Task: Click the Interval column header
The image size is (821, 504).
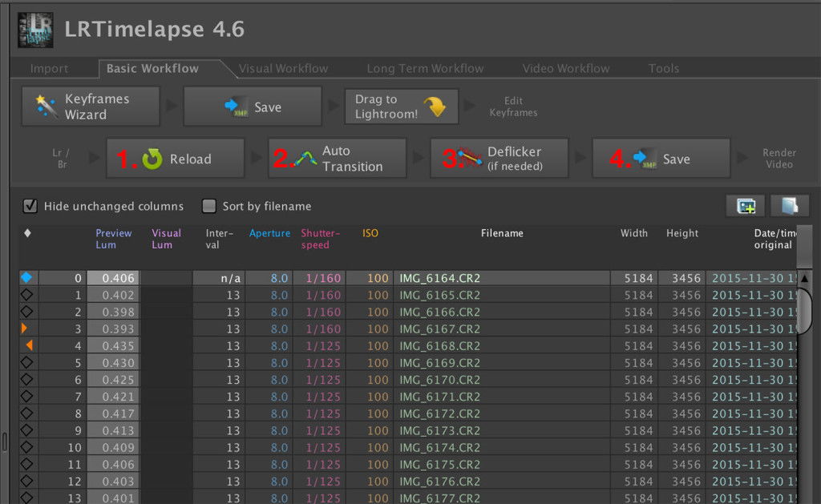Action: [x=220, y=239]
